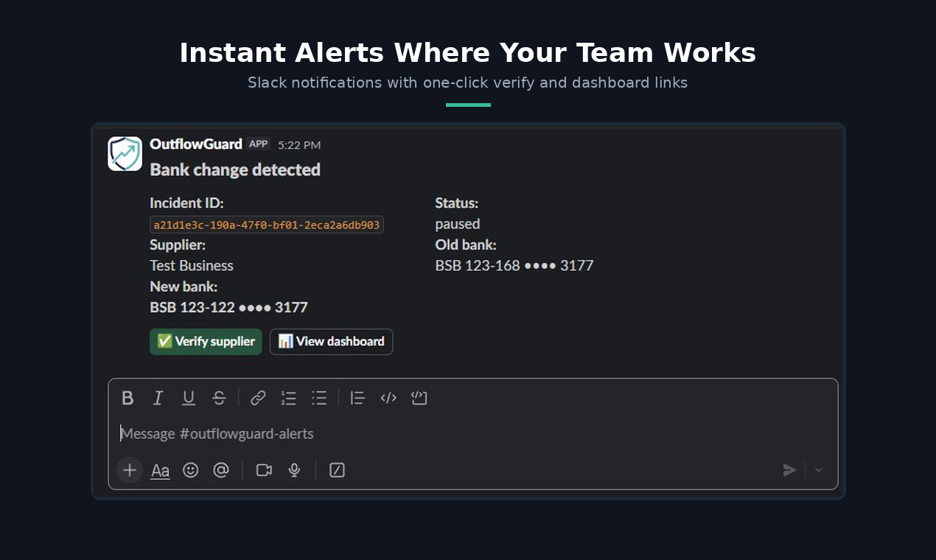Viewport: 936px width, 560px height.
Task: Select the 'Bank change detected' heading
Action: point(235,170)
